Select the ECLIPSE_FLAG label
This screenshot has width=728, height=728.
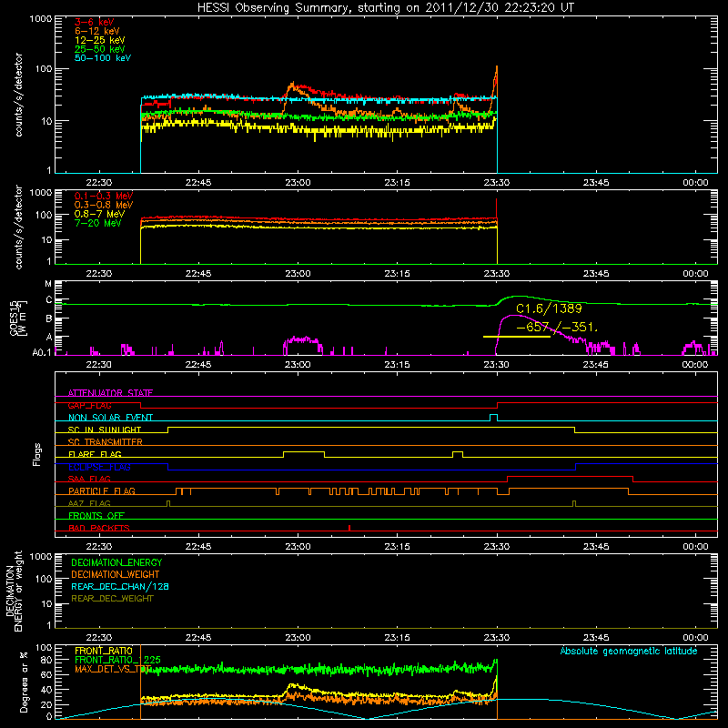pyautogui.click(x=99, y=467)
